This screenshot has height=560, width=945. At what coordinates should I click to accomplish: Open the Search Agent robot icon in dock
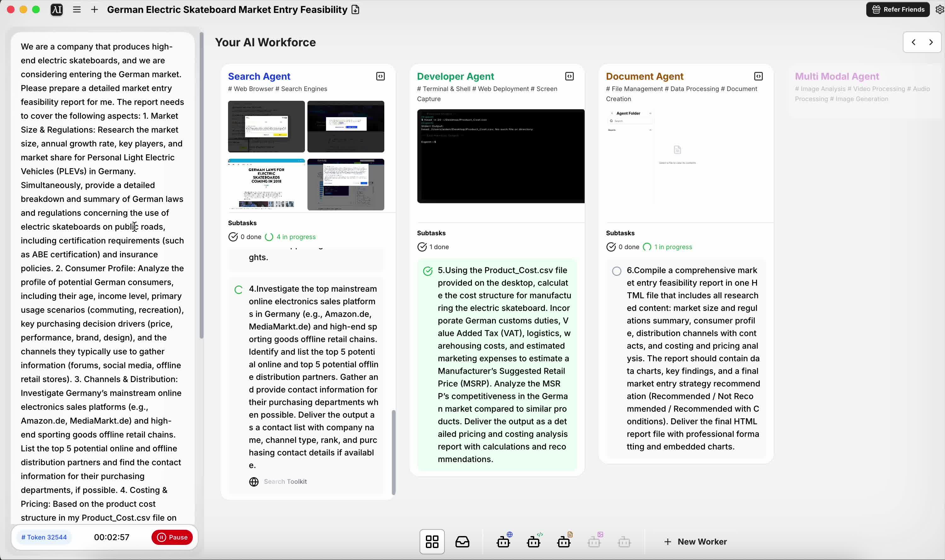(x=503, y=541)
